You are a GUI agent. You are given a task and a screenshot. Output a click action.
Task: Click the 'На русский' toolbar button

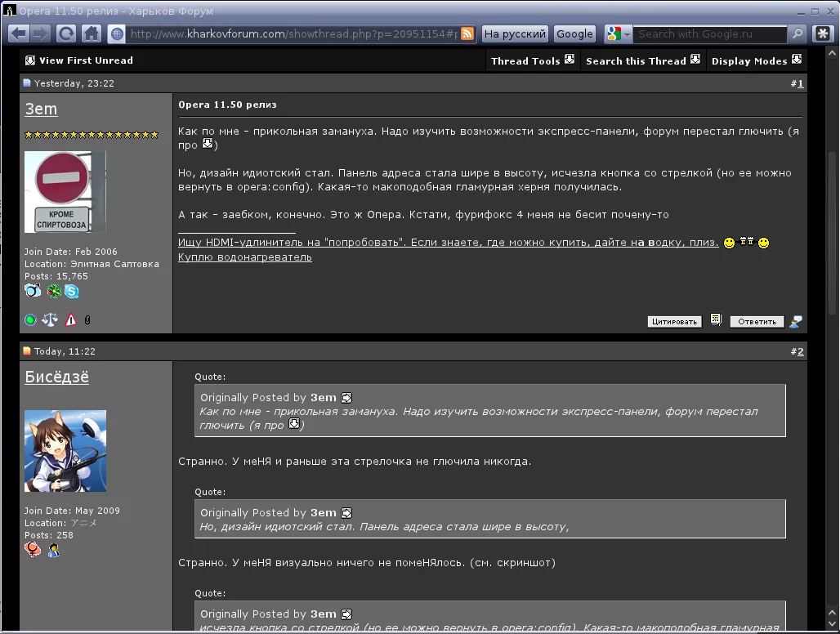click(x=515, y=33)
